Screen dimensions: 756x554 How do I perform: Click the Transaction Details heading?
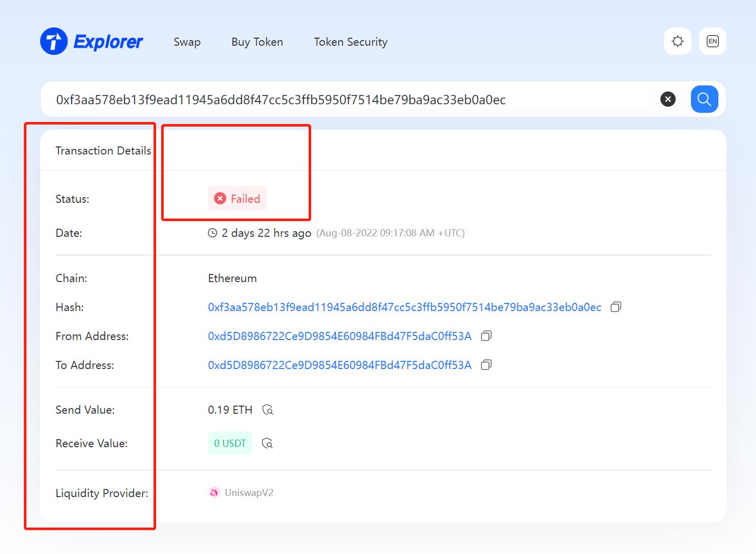click(103, 150)
